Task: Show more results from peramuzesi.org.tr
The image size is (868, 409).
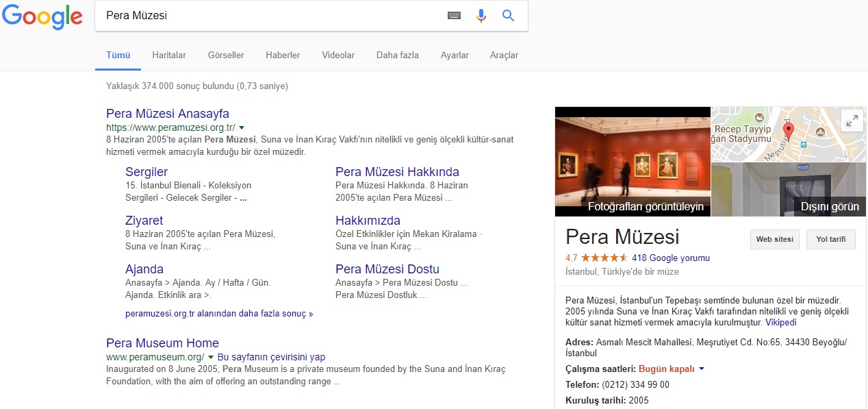Action: tap(219, 314)
